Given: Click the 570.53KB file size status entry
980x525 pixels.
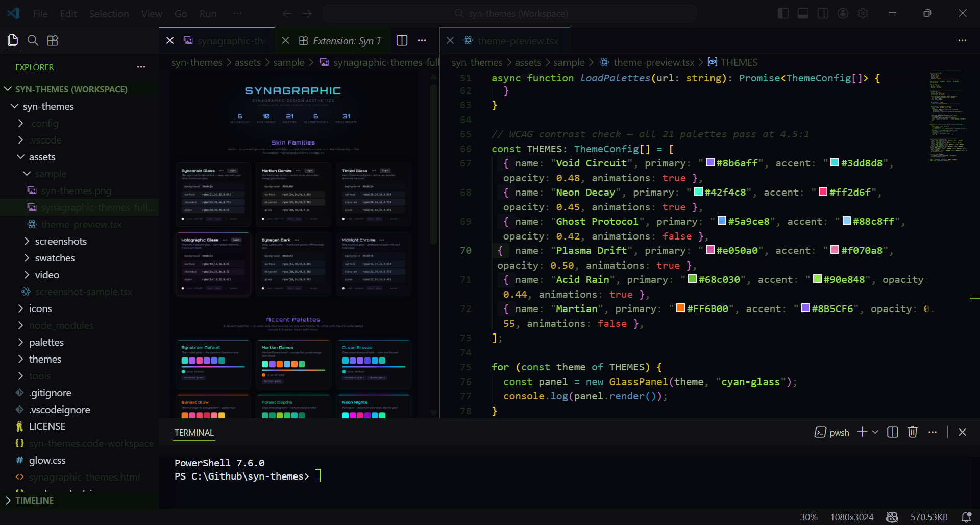Looking at the screenshot, I should (929, 517).
